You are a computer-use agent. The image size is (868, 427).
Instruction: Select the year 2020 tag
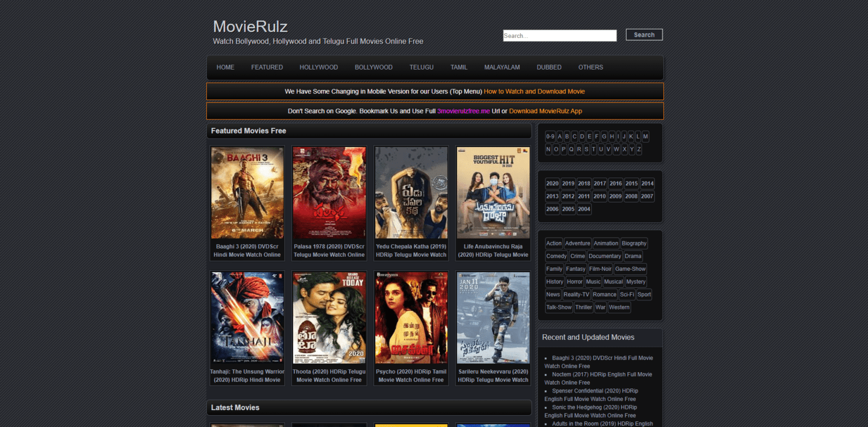point(552,183)
